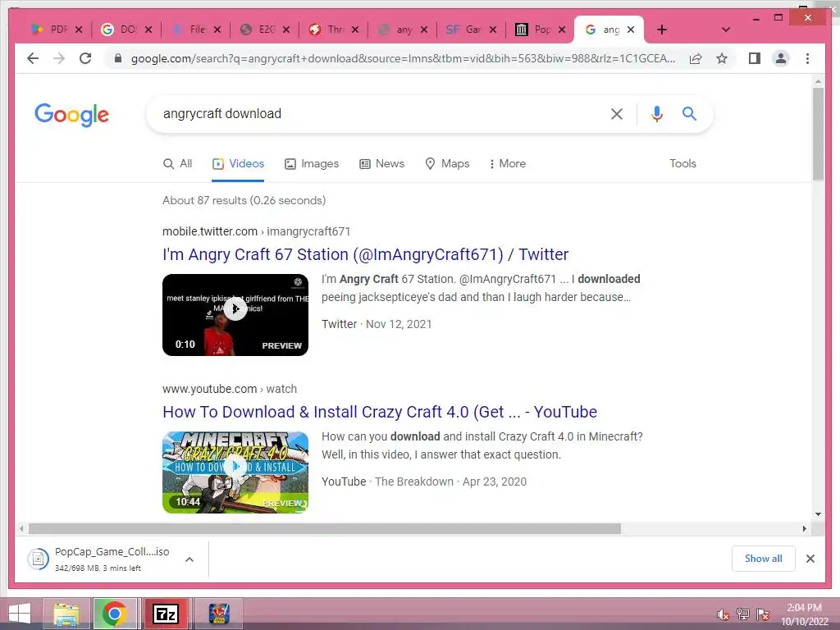The image size is (840, 630).
Task: Open Chrome from the taskbar
Action: point(115,614)
